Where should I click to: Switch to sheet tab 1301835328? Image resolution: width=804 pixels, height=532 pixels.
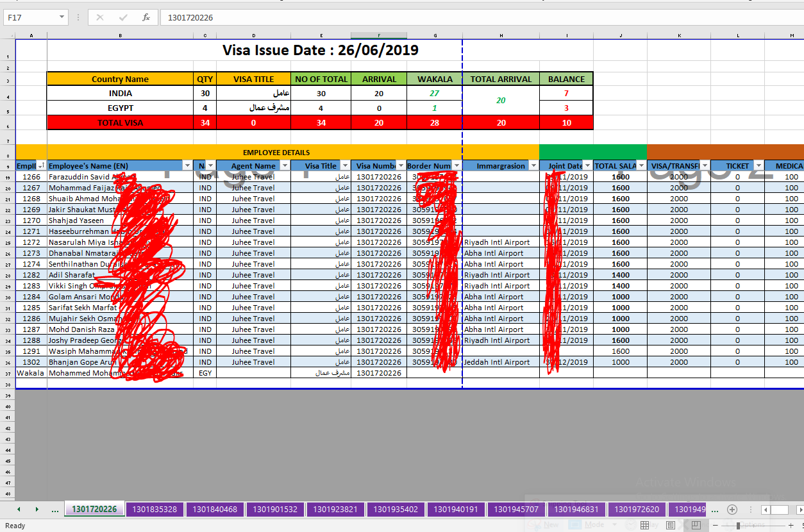(x=155, y=510)
